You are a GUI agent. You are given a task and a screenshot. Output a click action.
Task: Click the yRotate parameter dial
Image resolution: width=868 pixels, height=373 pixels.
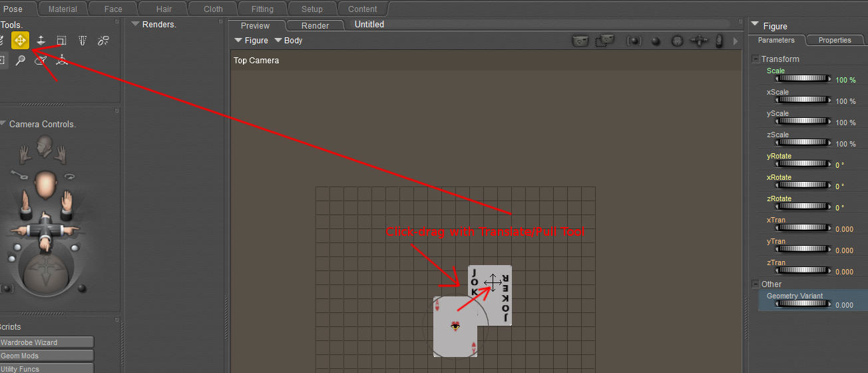tap(804, 164)
